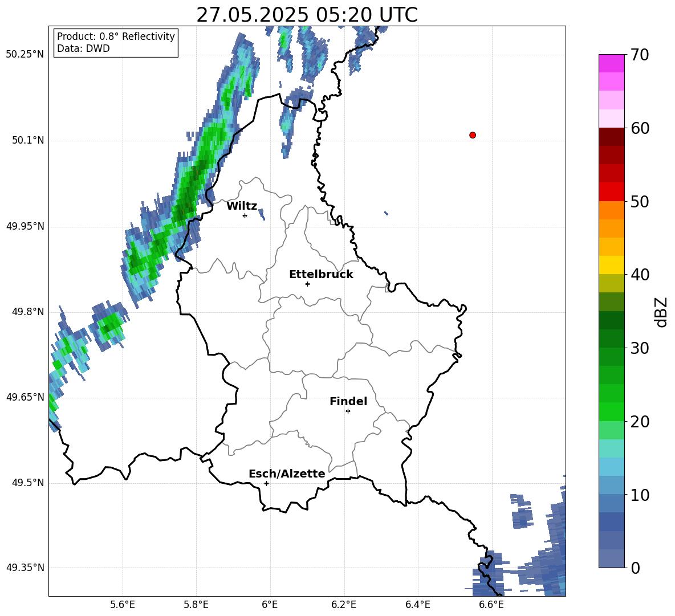
Task: Click the Data: DWD text
Action: [83, 48]
